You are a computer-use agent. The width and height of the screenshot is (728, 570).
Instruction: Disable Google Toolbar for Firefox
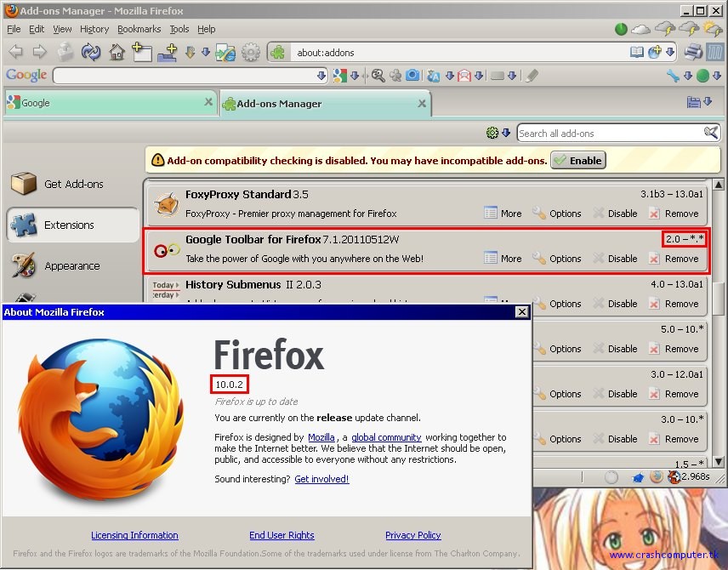click(x=615, y=259)
